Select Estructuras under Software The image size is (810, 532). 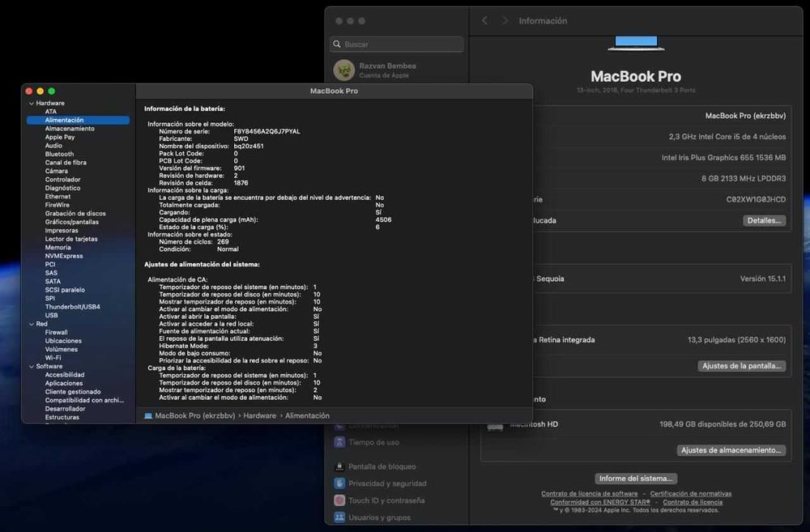click(x=62, y=417)
